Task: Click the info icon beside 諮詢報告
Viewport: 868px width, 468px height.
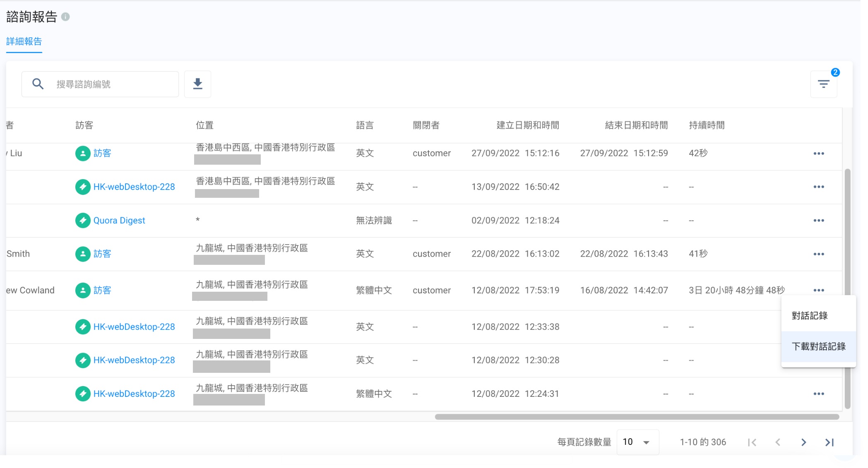Action: [x=65, y=17]
